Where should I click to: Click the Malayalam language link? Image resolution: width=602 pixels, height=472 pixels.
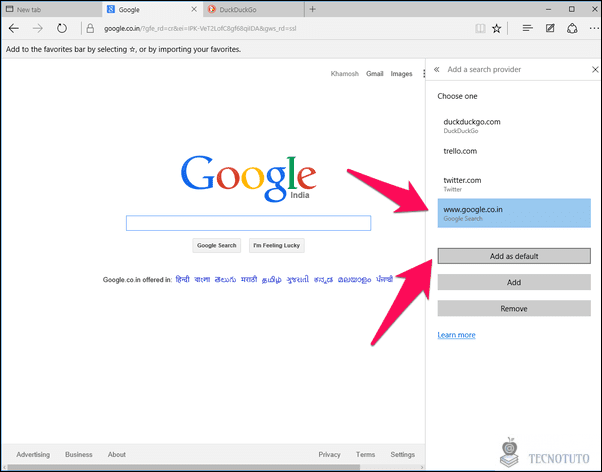(354, 280)
